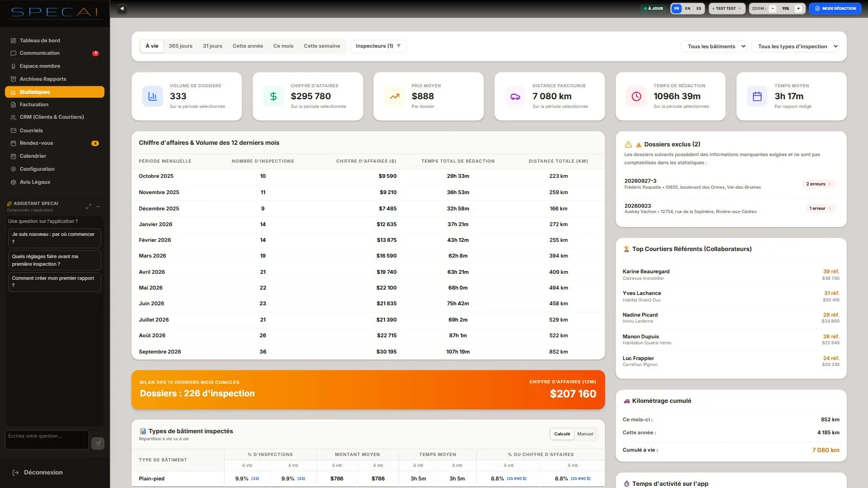Screen dimensions: 868x488
Task: Select Manuel mode for building types
Action: tap(585, 434)
